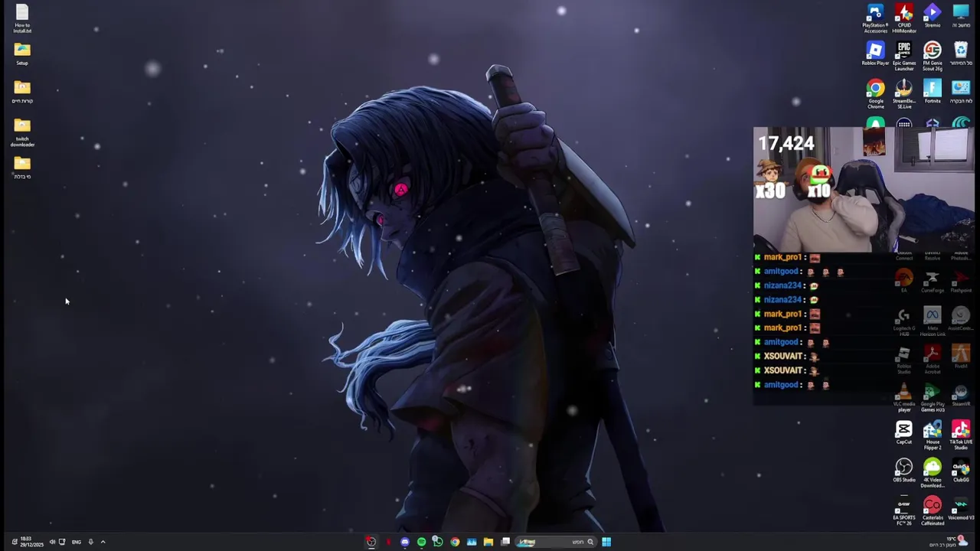Open Logitech G HUB shortcut
Screen dimensions: 980x551
point(904,321)
